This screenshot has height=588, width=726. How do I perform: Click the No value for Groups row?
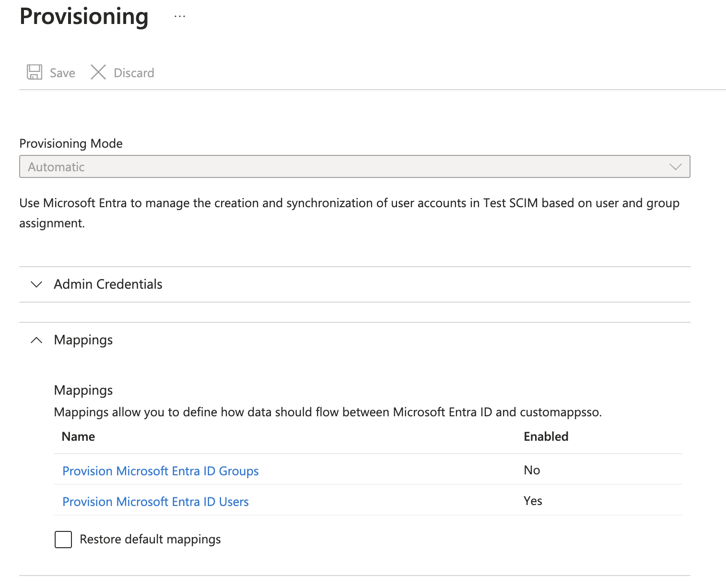point(532,470)
